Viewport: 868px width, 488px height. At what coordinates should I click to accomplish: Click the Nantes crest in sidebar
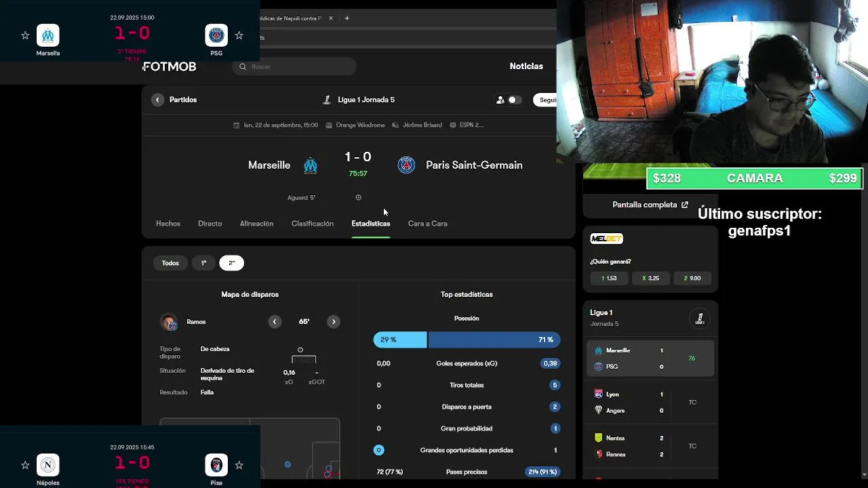pyautogui.click(x=598, y=438)
